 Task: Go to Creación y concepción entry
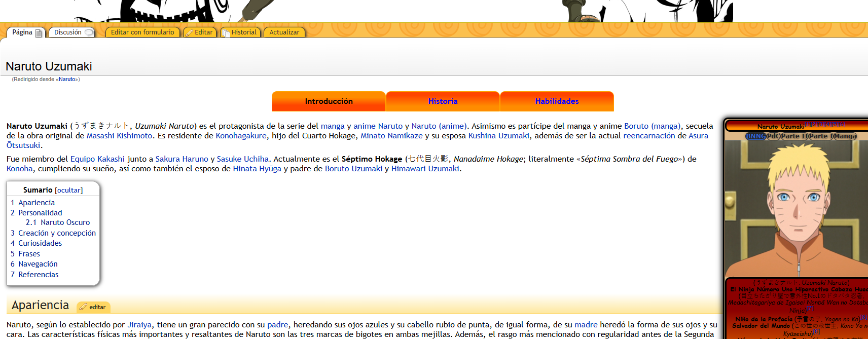57,233
